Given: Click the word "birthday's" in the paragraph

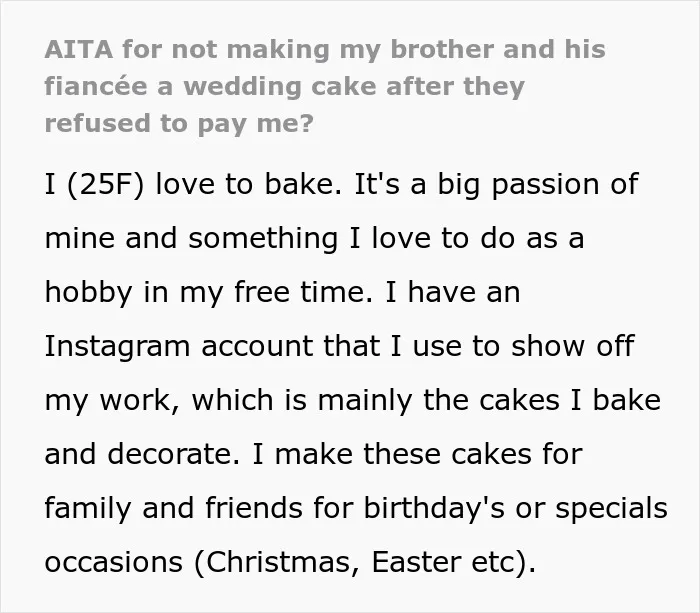Looking at the screenshot, I should click(x=434, y=508).
